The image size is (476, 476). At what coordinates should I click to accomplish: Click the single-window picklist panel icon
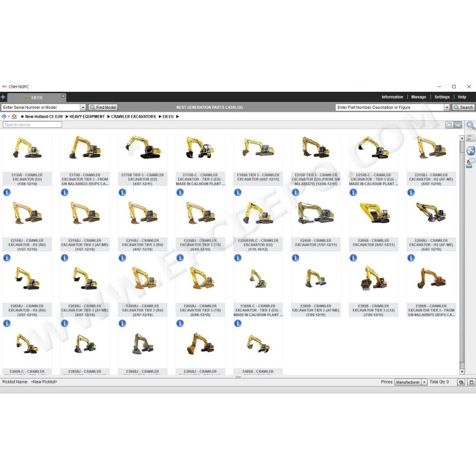[x=471, y=382]
